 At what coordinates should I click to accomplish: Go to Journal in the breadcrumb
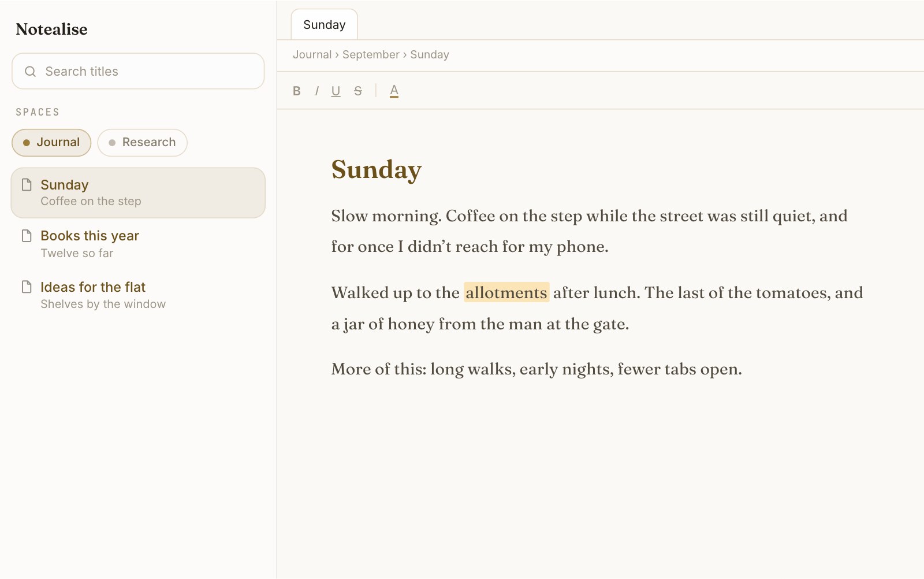pyautogui.click(x=312, y=55)
